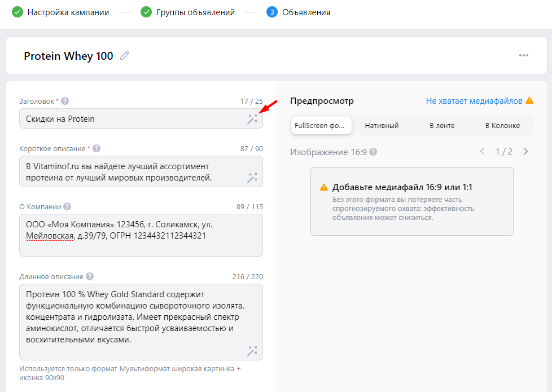Click help icon next to Короткое описание
This screenshot has width=552, height=392.
(x=97, y=148)
